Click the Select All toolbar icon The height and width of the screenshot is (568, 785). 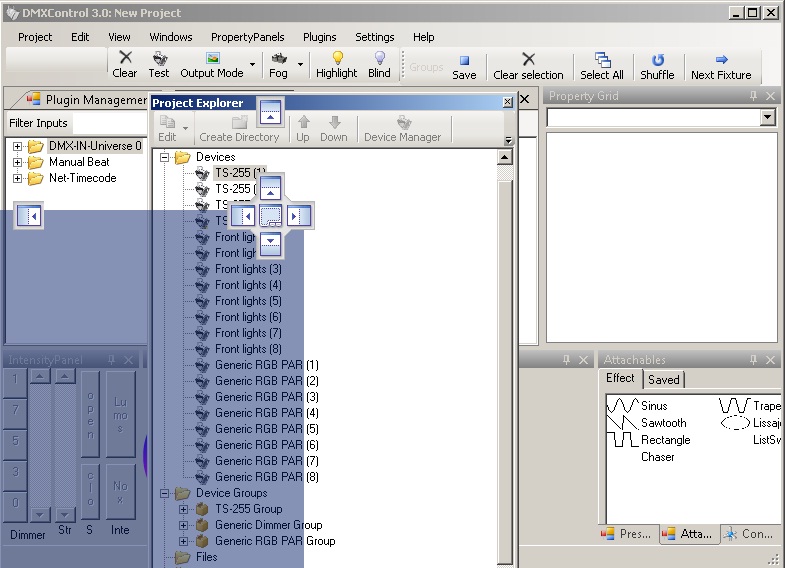[x=602, y=59]
